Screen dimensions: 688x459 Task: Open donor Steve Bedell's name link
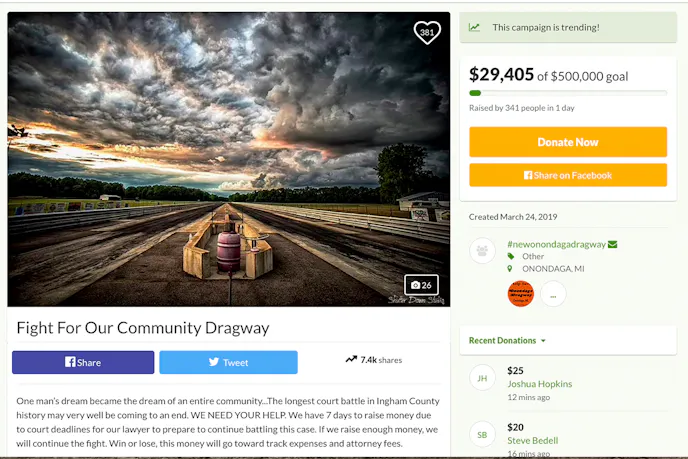[532, 441]
